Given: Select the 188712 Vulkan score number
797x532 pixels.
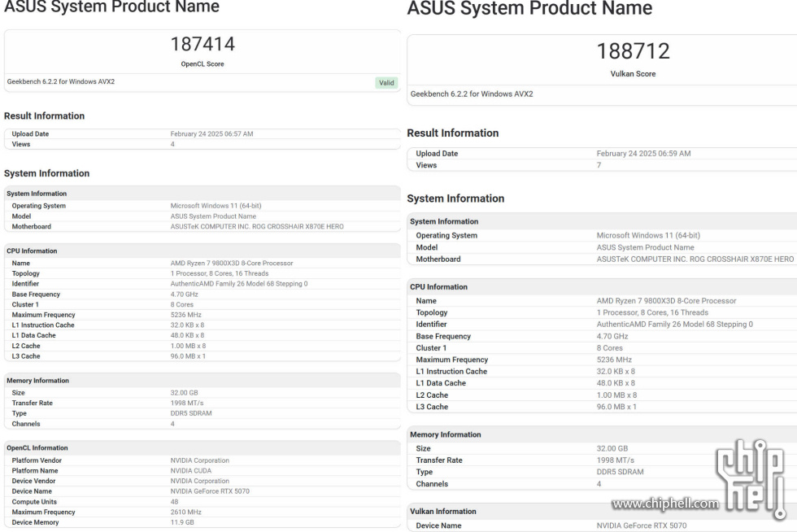Looking at the screenshot, I should click(633, 51).
